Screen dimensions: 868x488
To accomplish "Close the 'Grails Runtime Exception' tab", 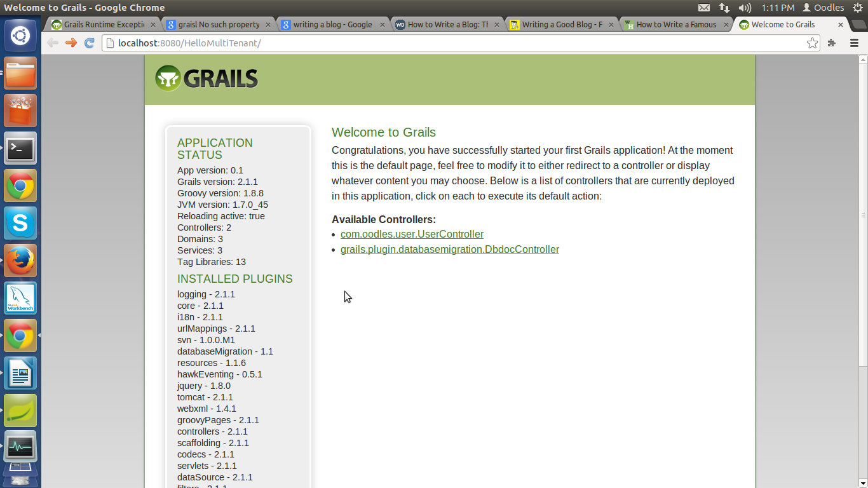I will click(153, 25).
